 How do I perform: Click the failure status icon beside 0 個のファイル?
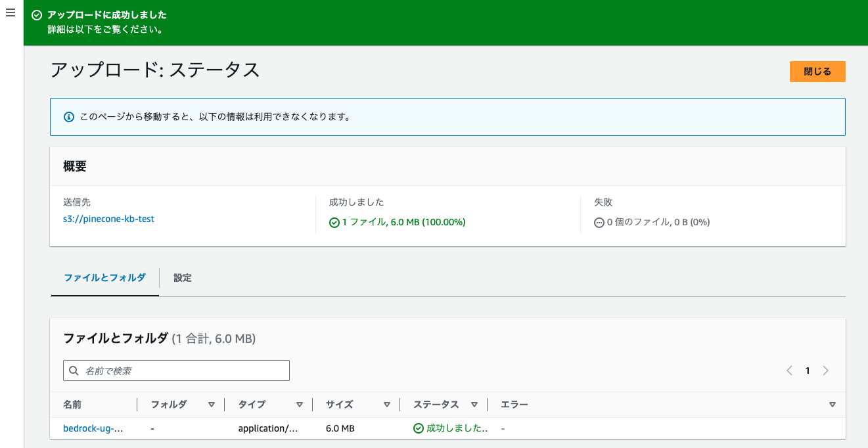tap(599, 223)
